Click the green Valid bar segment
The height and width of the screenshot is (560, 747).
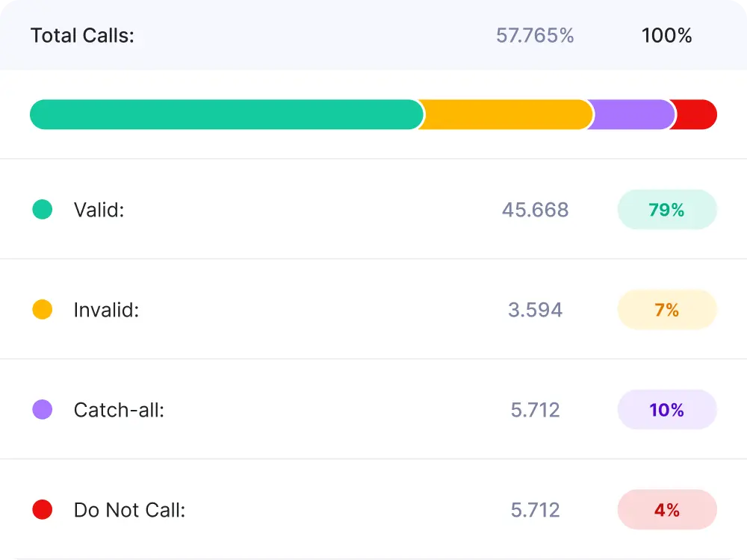coord(224,115)
